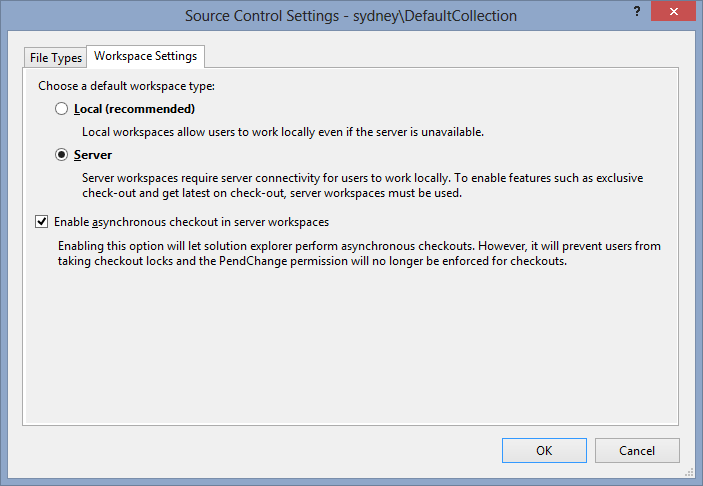Cancel the settings dialog
This screenshot has height=486, width=703.
637,451
